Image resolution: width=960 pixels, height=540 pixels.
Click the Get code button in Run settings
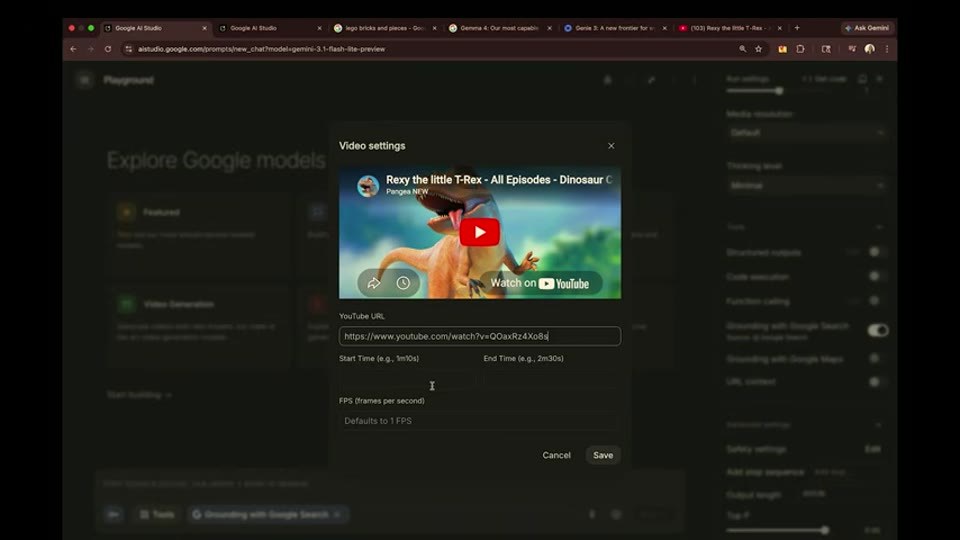point(824,79)
